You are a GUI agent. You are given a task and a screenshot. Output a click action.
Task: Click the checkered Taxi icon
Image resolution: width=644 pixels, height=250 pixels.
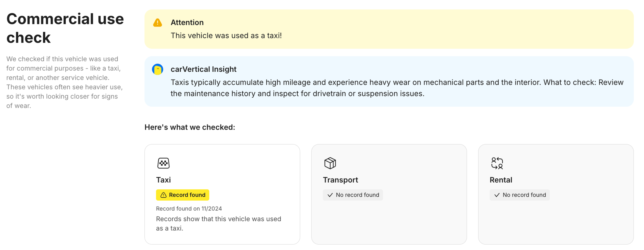(164, 163)
